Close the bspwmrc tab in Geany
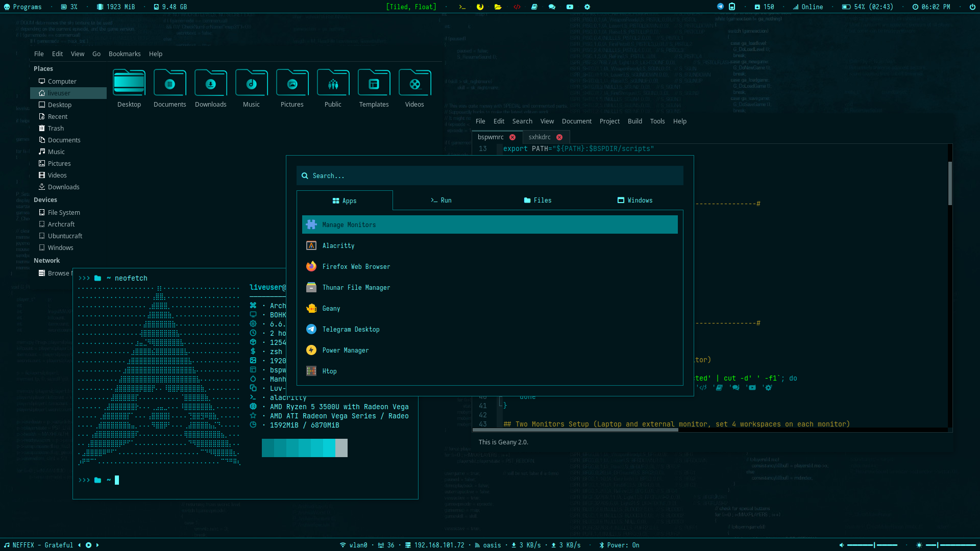 (x=512, y=137)
